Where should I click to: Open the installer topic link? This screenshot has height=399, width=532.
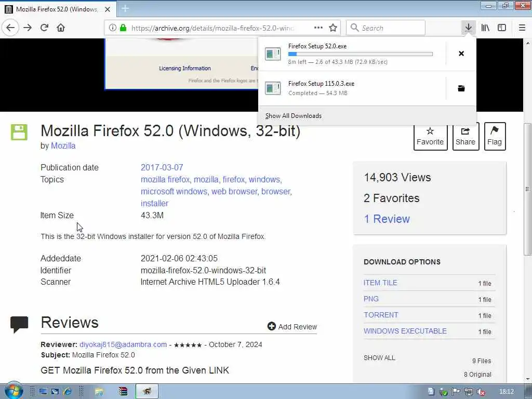(x=154, y=203)
